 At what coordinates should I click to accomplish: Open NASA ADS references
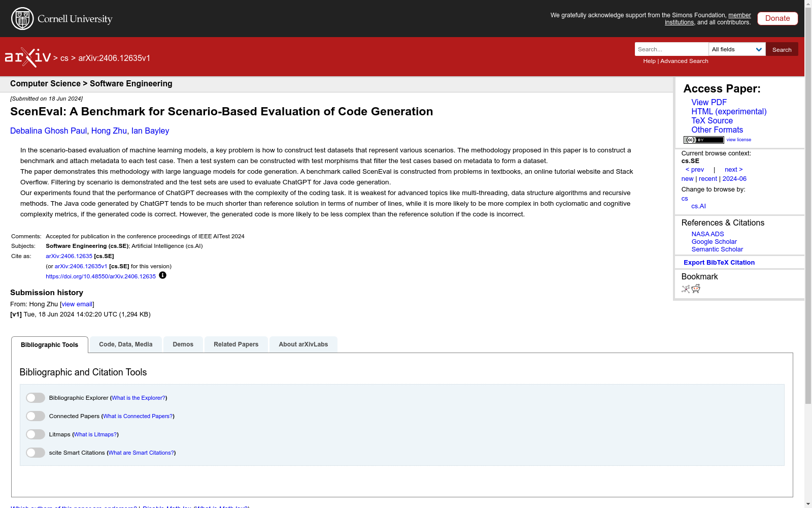pyautogui.click(x=707, y=234)
